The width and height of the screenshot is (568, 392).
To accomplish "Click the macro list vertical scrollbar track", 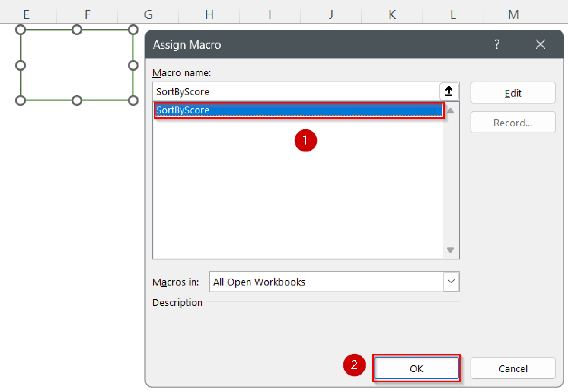I will [x=450, y=180].
